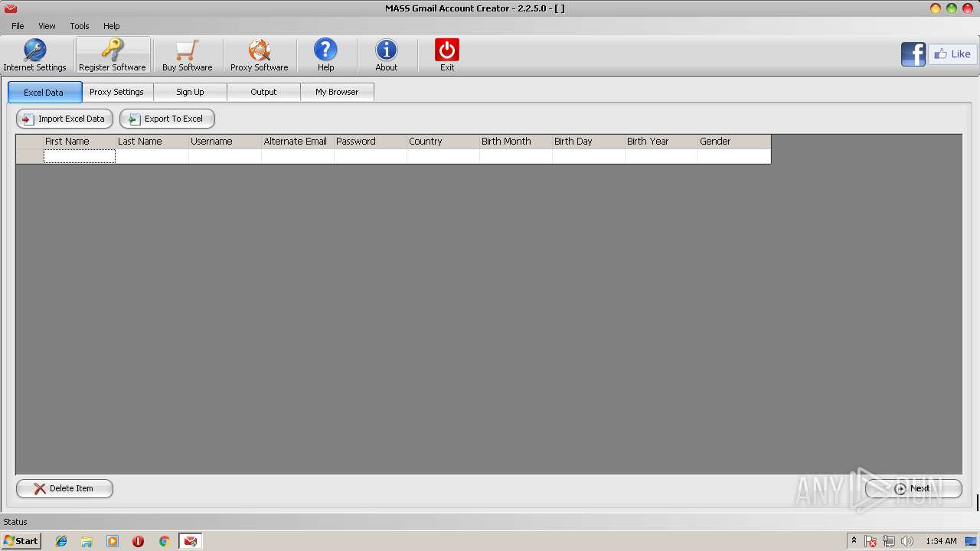Image resolution: width=980 pixels, height=551 pixels.
Task: Select the Alternate Email column header
Action: pyautogui.click(x=298, y=142)
